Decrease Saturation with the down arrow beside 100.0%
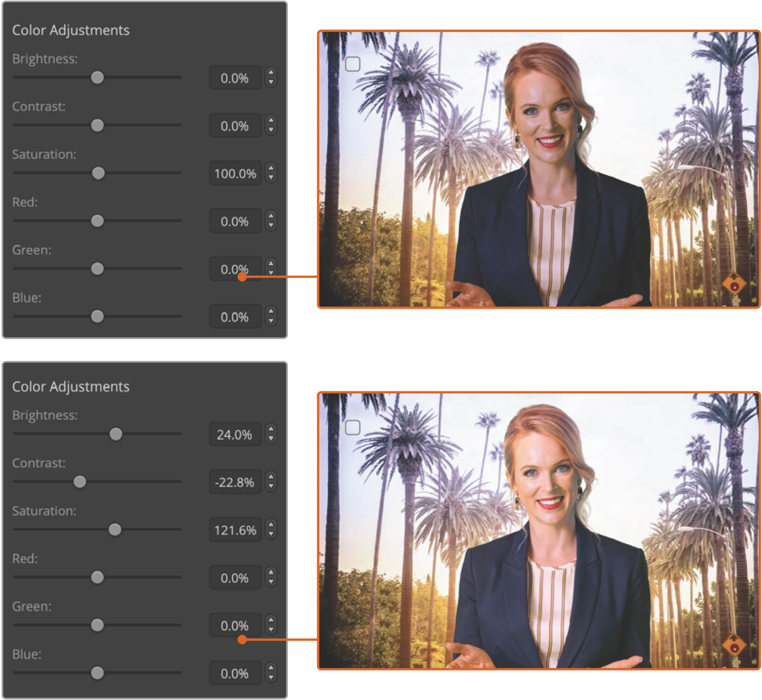 tap(271, 178)
